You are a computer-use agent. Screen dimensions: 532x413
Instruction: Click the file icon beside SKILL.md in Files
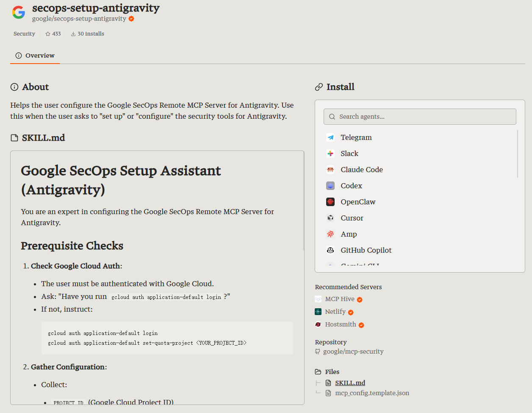328,383
